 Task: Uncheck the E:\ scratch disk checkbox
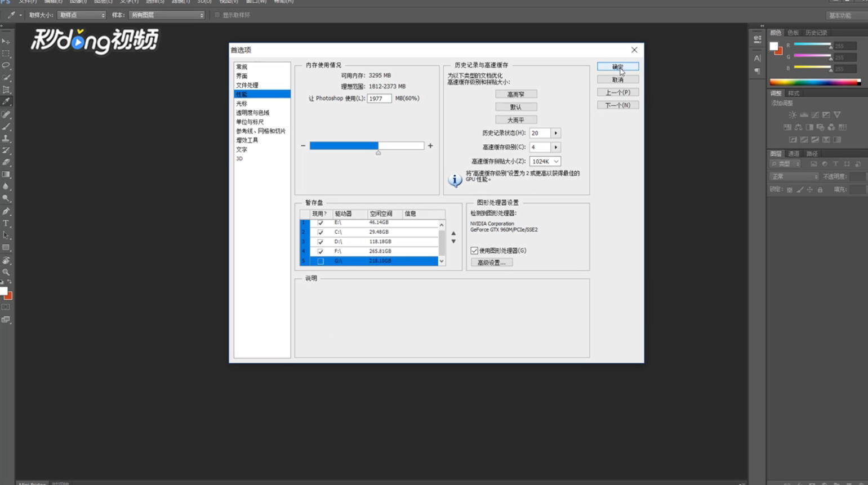pyautogui.click(x=321, y=223)
